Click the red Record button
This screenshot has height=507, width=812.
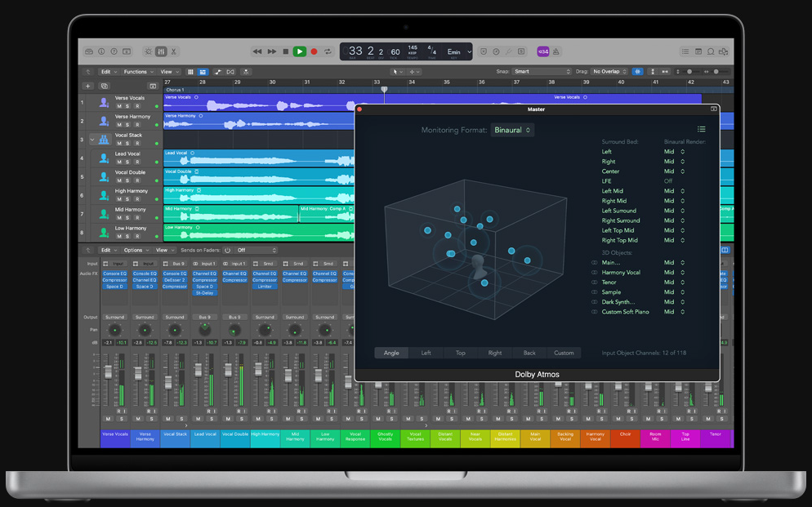314,51
